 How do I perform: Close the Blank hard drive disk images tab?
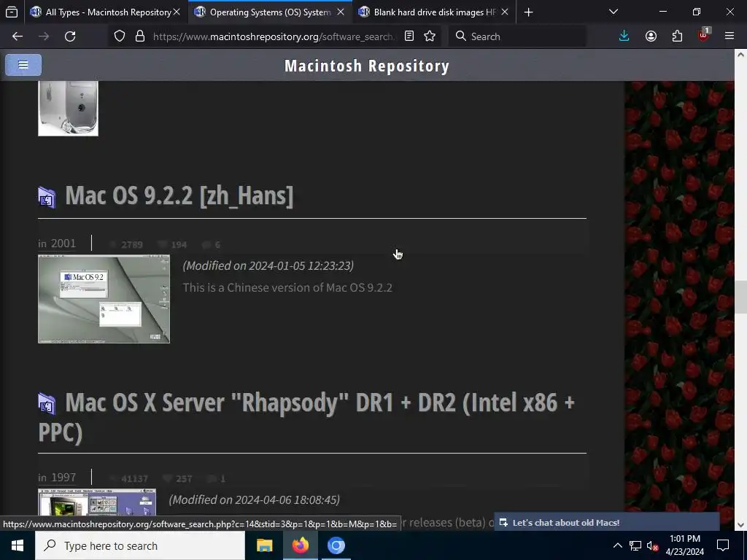pos(505,12)
